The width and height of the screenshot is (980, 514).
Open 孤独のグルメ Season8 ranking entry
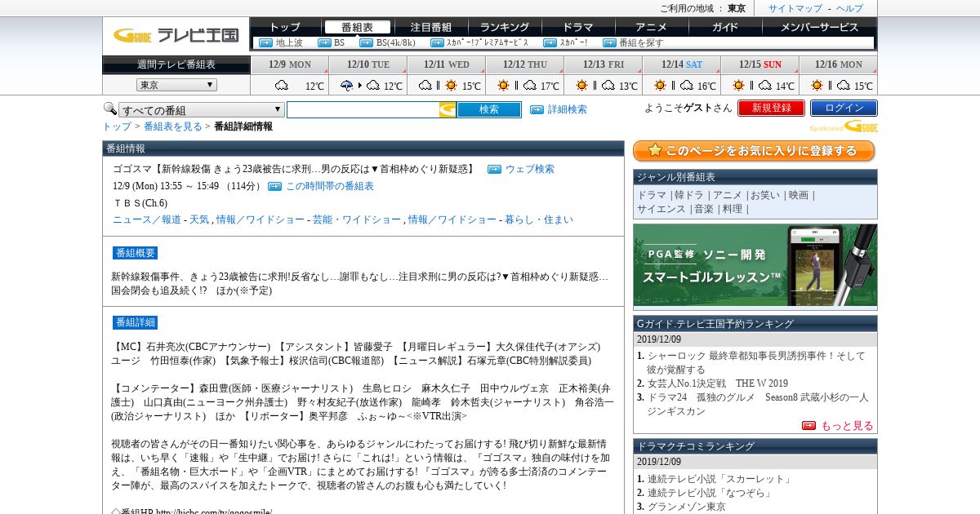coord(758,404)
